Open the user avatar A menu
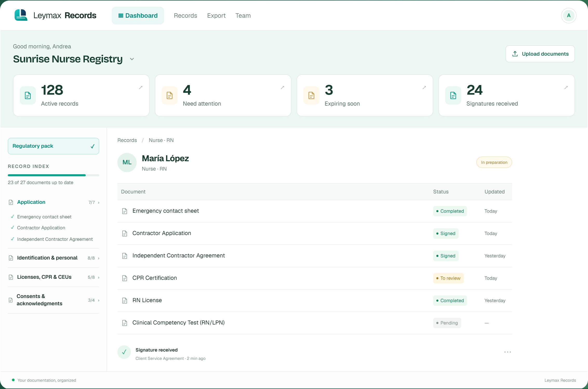 [x=569, y=16]
